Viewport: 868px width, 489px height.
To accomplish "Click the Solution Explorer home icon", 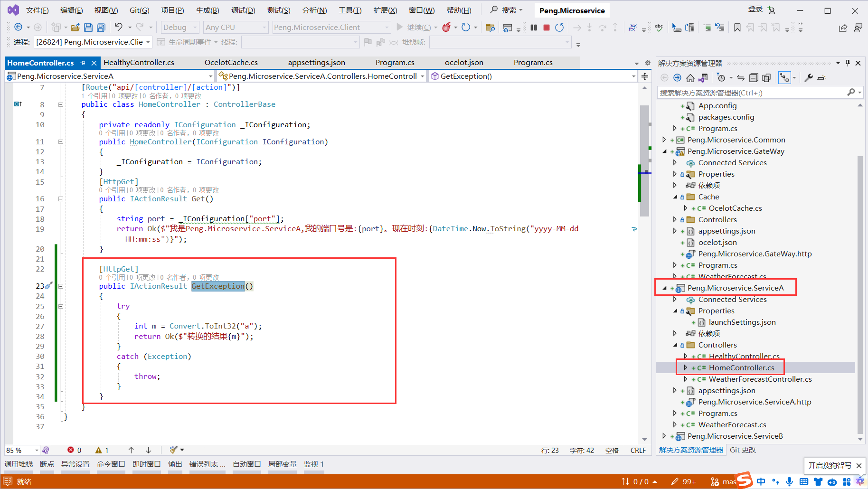I will 690,78.
